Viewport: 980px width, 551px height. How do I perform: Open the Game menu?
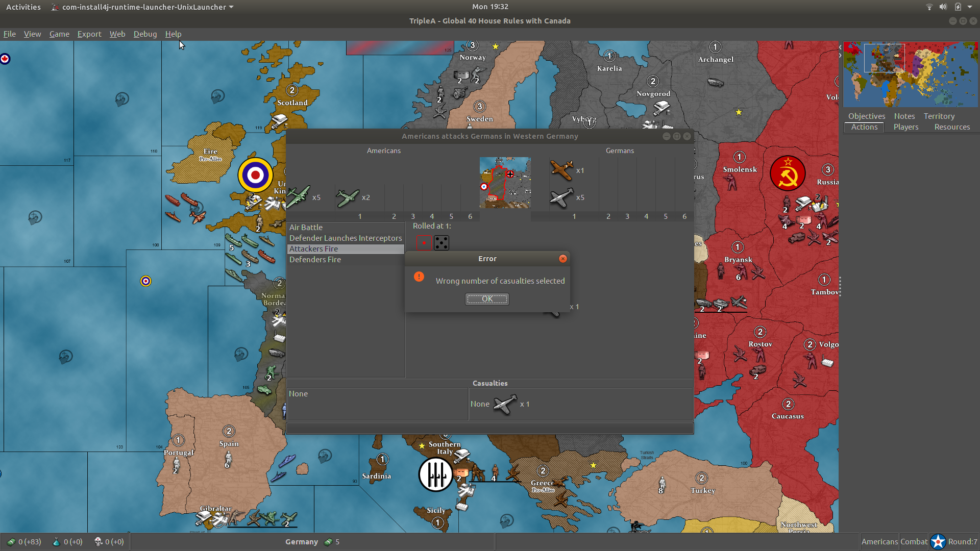[59, 34]
